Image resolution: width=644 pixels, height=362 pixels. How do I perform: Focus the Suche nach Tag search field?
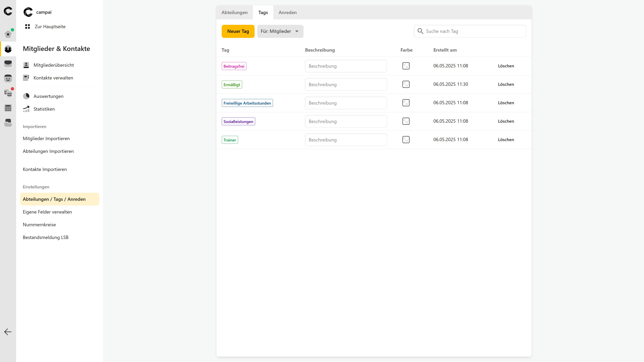coord(470,31)
